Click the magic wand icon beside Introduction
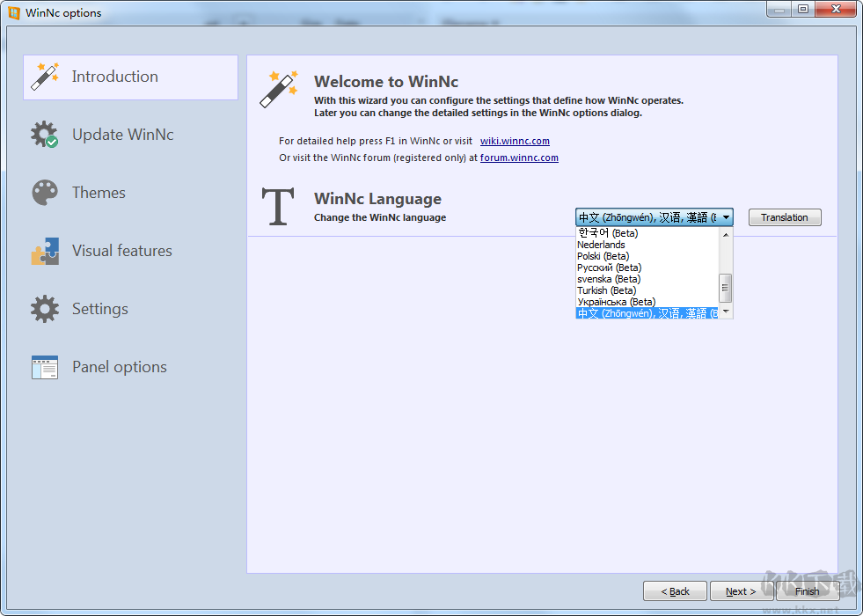Viewport: 863px width, 616px height. 45,77
